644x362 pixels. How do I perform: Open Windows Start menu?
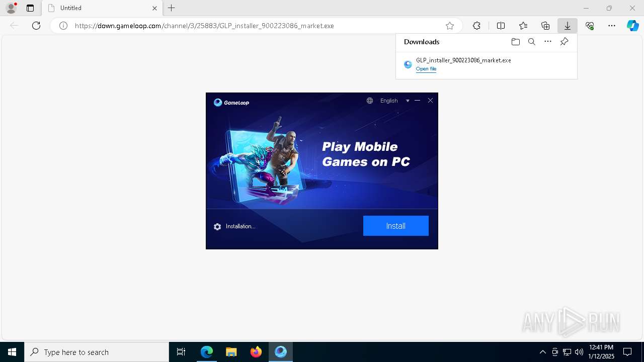(x=12, y=352)
